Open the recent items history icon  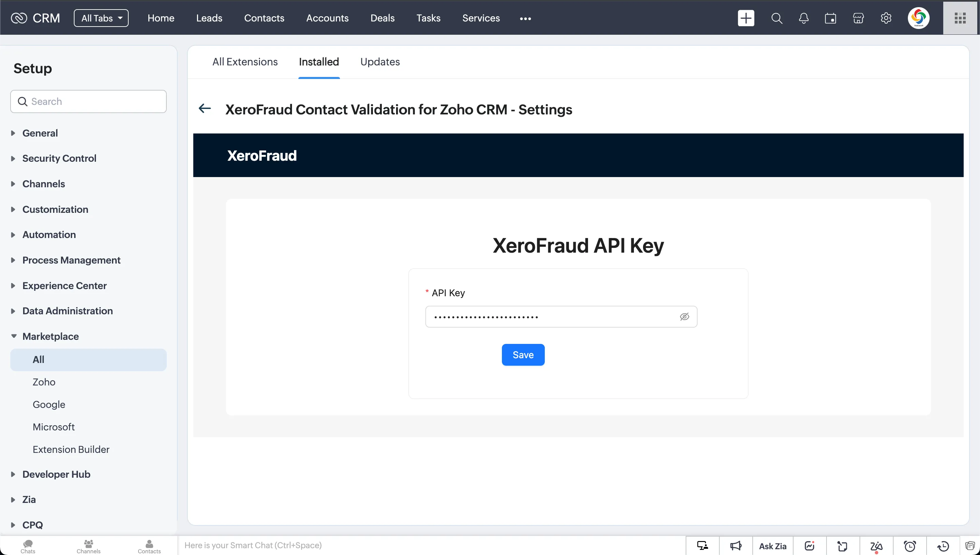[x=943, y=546]
